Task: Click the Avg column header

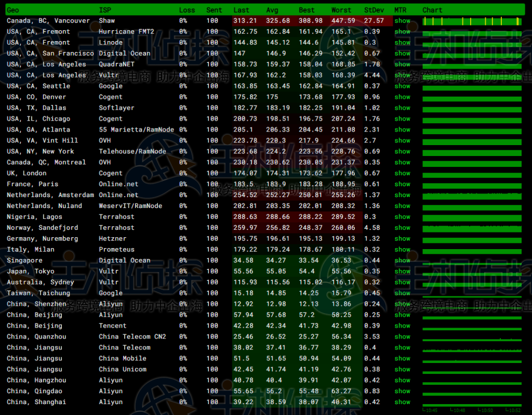Action: coord(272,10)
